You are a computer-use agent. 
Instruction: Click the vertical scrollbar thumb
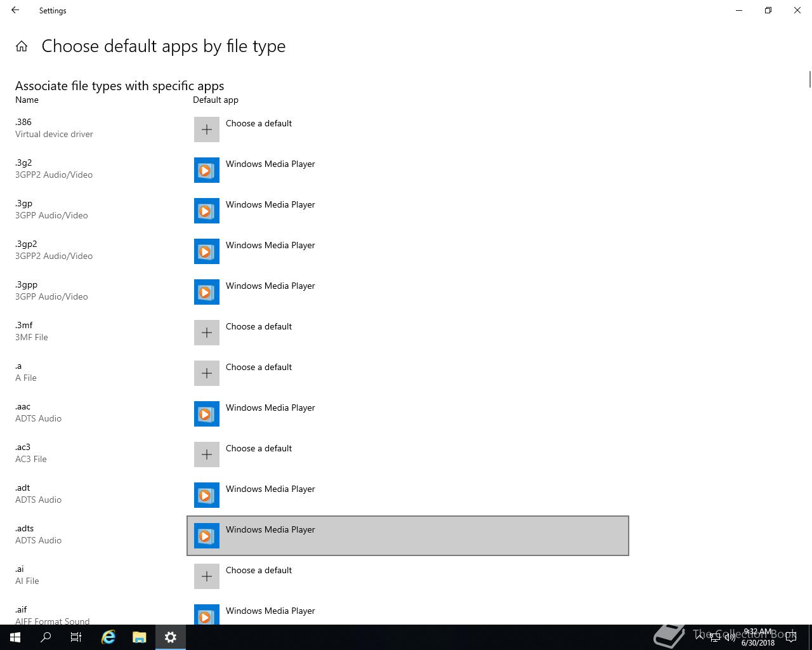tap(809, 80)
